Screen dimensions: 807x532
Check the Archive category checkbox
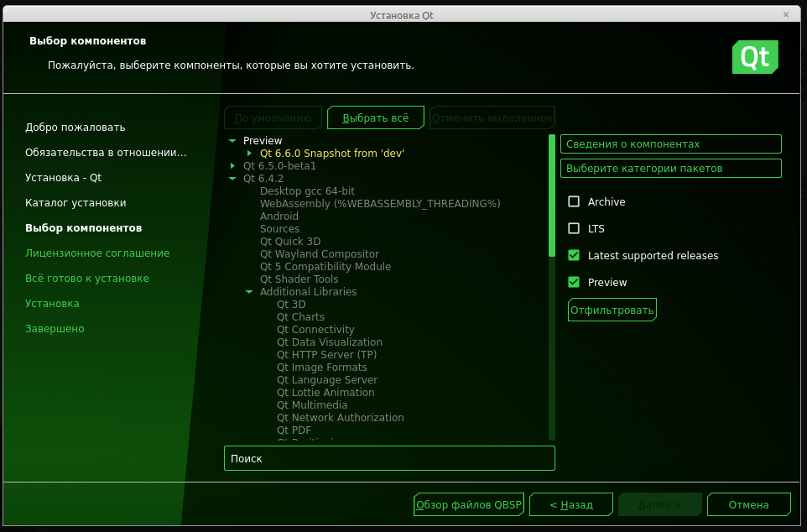(x=573, y=201)
